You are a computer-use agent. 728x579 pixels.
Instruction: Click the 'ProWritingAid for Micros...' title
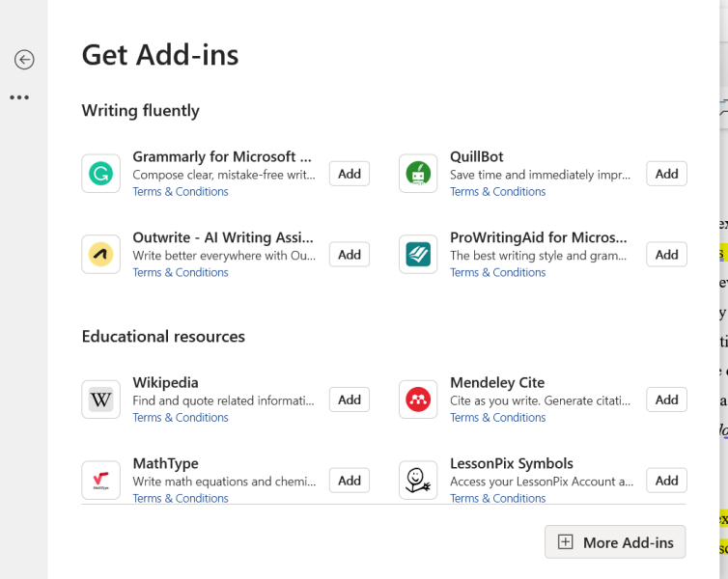pos(539,237)
